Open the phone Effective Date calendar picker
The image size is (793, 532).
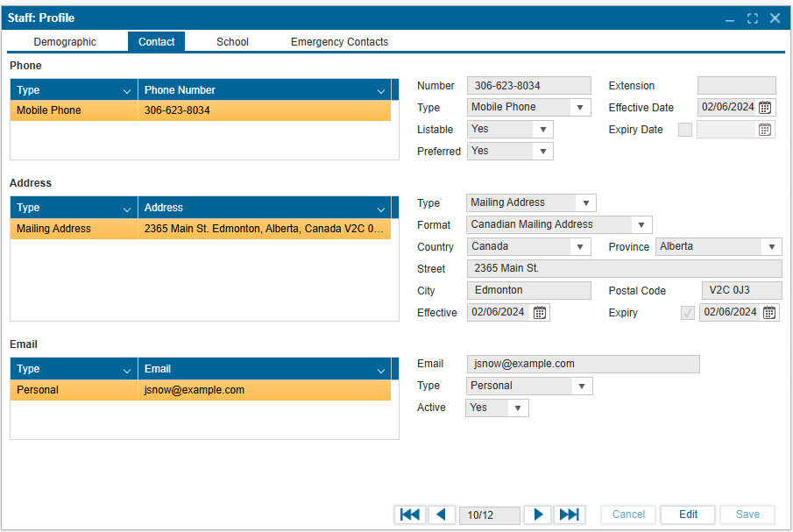[765, 108]
